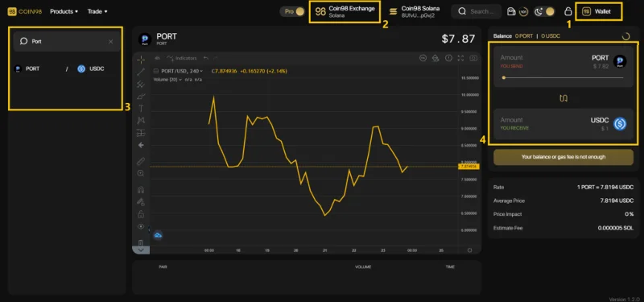
Task: Click the padlock icon near Wallet
Action: [x=568, y=11]
